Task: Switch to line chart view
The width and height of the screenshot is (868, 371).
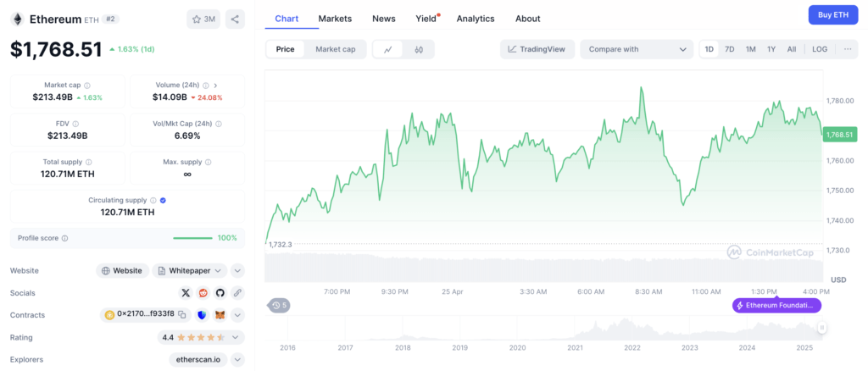Action: 388,49
